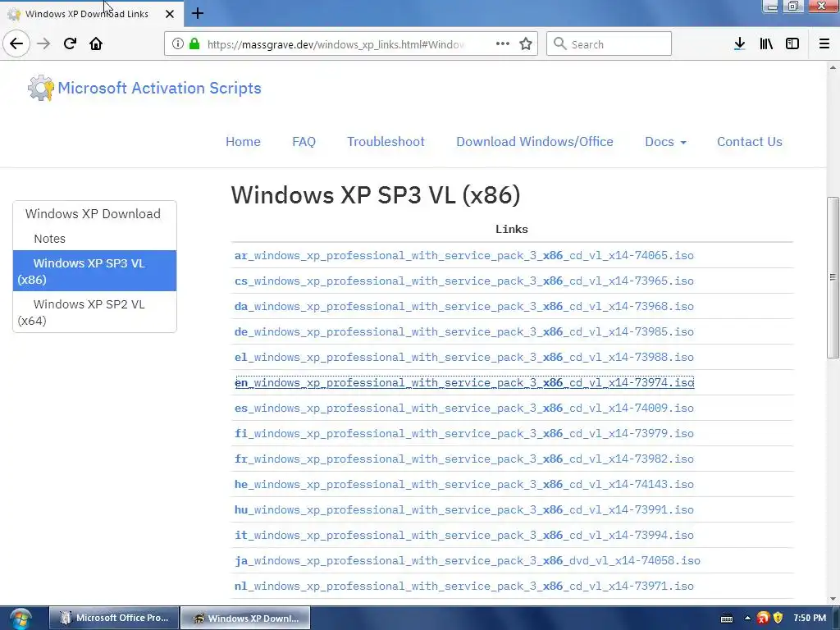Image resolution: width=840 pixels, height=630 pixels.
Task: Click the yellow shield tray icon
Action: [x=778, y=619]
